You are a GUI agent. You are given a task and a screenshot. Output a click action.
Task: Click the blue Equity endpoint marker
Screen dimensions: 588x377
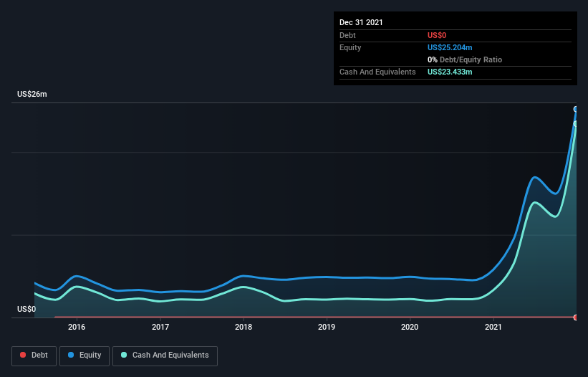[x=576, y=110]
